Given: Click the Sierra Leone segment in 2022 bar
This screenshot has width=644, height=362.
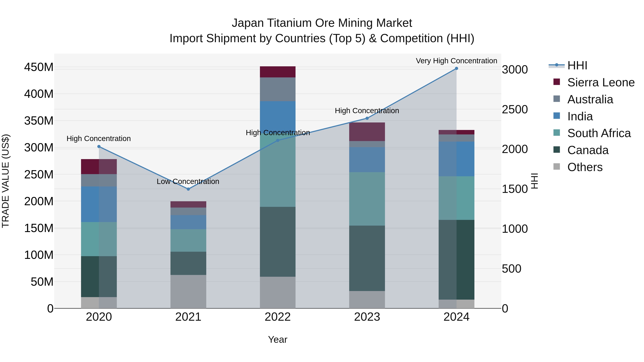Looking at the screenshot, I should pos(277,72).
